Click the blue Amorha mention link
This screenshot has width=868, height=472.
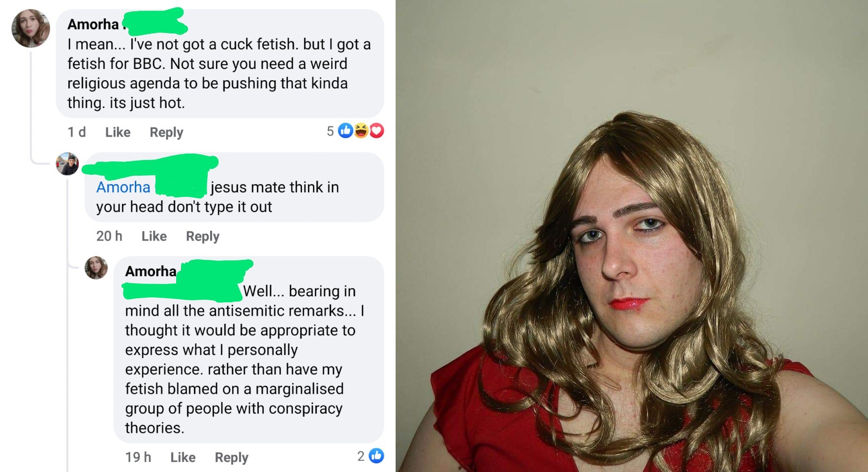point(123,187)
